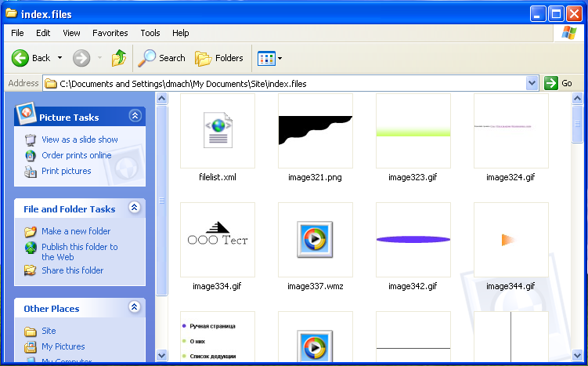Open the Favorites menu
588x366 pixels.
click(110, 33)
